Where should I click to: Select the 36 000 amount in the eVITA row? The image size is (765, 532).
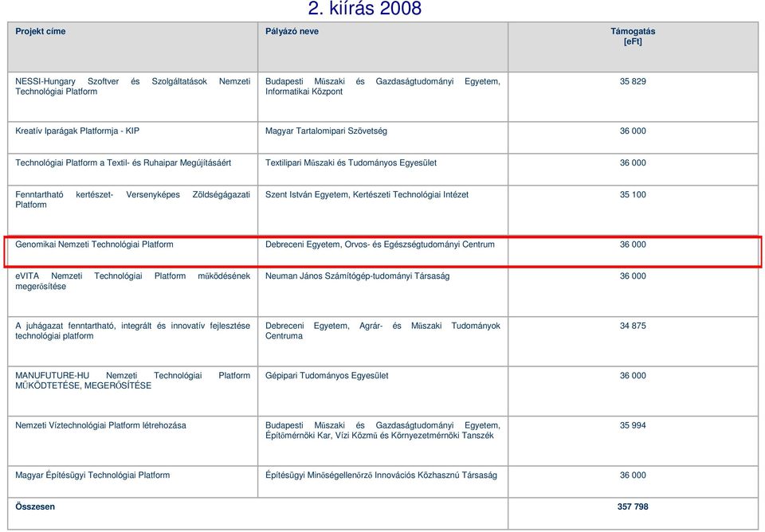click(x=633, y=276)
